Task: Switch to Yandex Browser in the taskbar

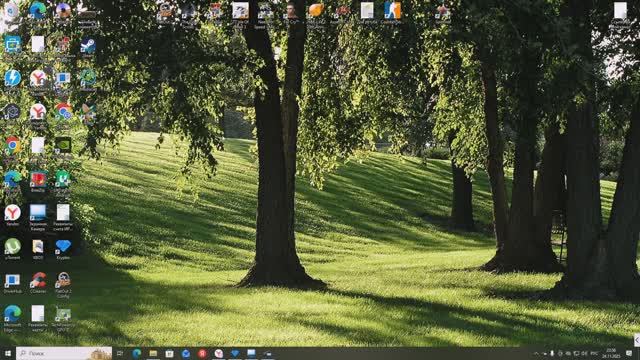Action: [219, 353]
